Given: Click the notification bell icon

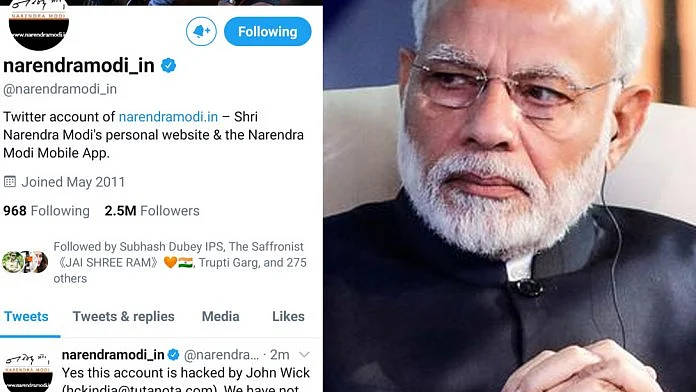Looking at the screenshot, I should 201,32.
